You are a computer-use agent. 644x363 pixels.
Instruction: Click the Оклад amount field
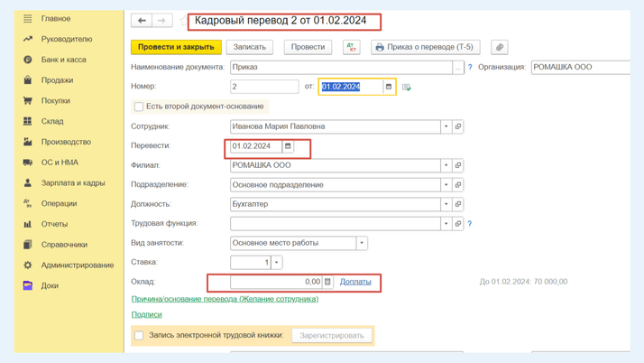click(x=276, y=282)
